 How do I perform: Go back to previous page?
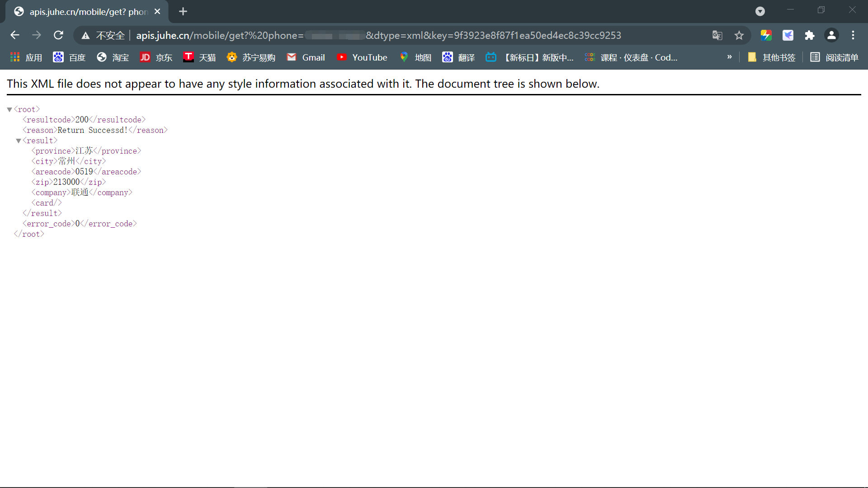pyautogui.click(x=15, y=35)
